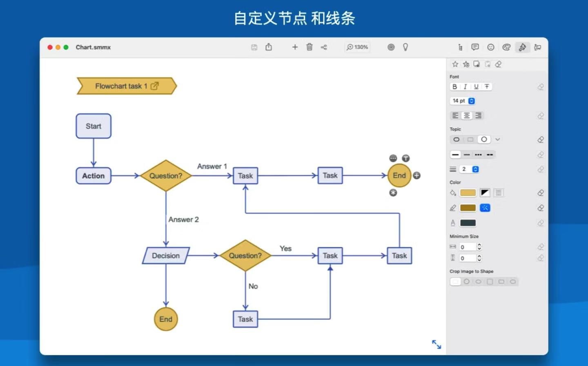Reset topic shape with its eraser
Viewport: 588px width, 366px height.
541,140
